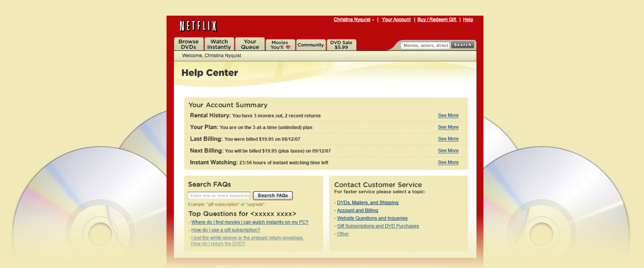The width and height of the screenshot is (644, 268).
Task: Open the Help link in header
Action: [x=468, y=20]
